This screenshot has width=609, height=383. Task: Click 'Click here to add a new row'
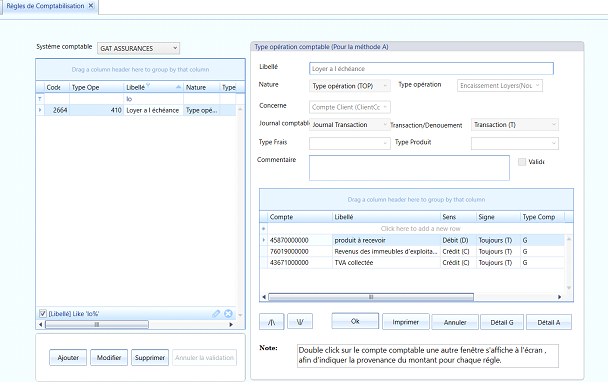[420, 228]
